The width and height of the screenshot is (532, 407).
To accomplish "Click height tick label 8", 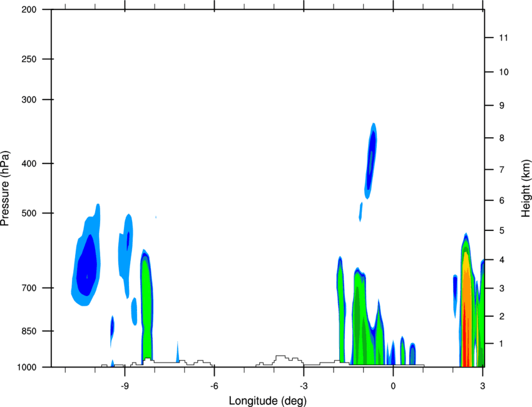I will (x=502, y=138).
